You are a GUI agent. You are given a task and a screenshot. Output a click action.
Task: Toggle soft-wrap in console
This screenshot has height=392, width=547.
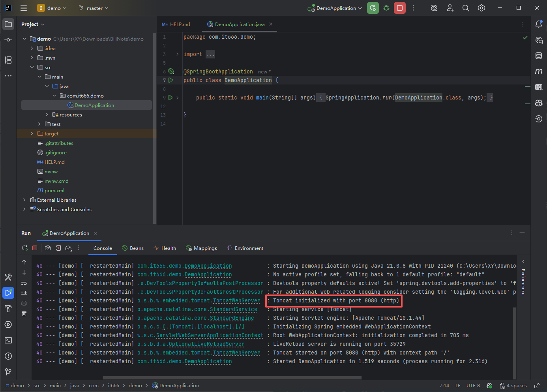point(24,283)
